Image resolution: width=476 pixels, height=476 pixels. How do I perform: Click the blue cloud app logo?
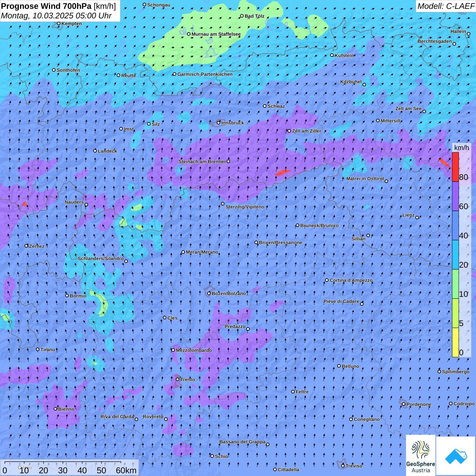coord(456,456)
